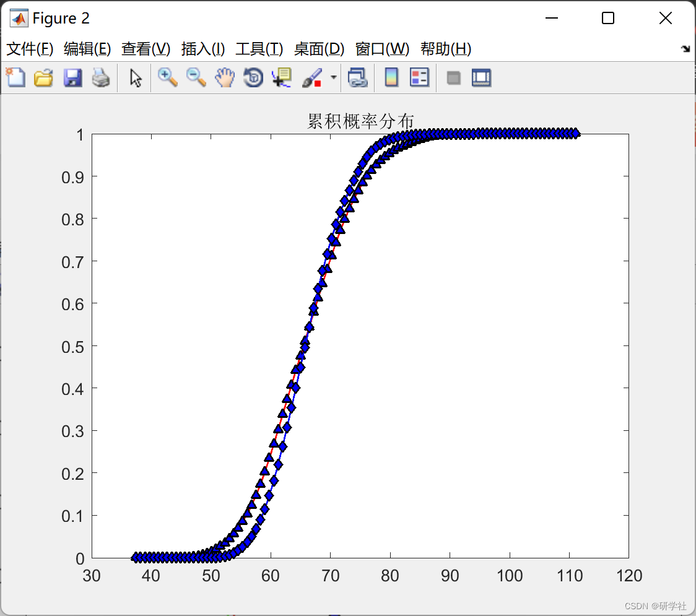Click show plot tools and dock figure
The height and width of the screenshot is (616, 696).
pyautogui.click(x=482, y=77)
